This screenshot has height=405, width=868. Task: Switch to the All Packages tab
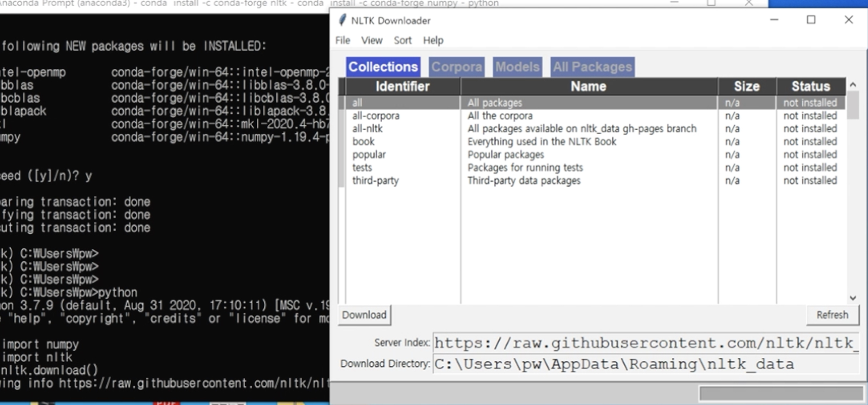coord(593,67)
